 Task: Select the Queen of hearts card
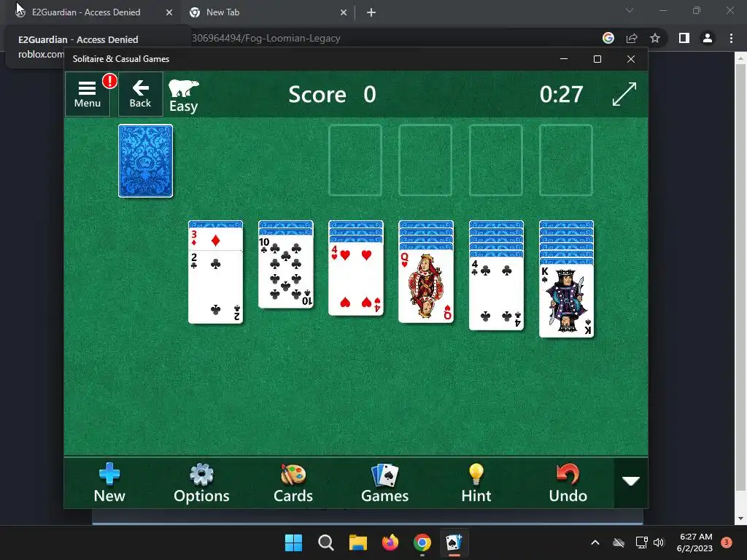(426, 287)
